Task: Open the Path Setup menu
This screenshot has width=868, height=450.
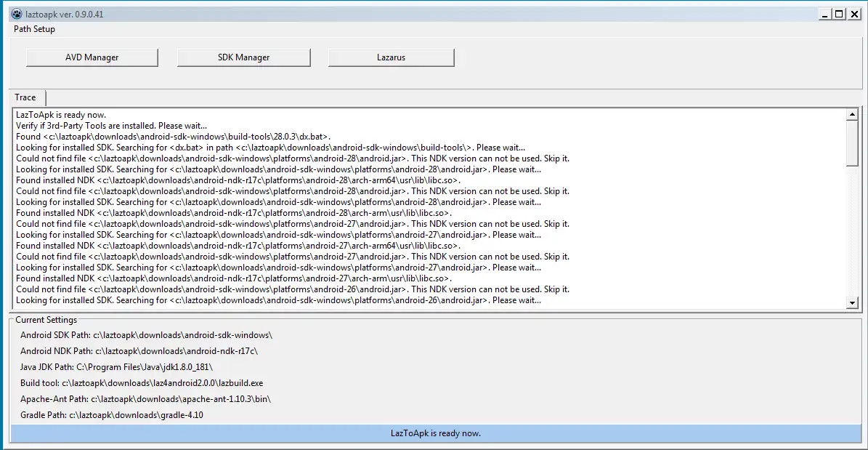Action: click(34, 29)
